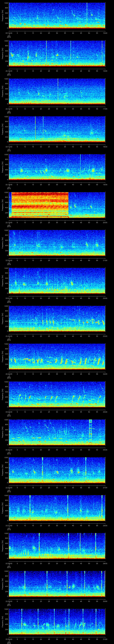Open the spectrogram panel starting at 22:23:00
Image resolution: width=114 pixels, height=644 pixels.
pos(57,356)
